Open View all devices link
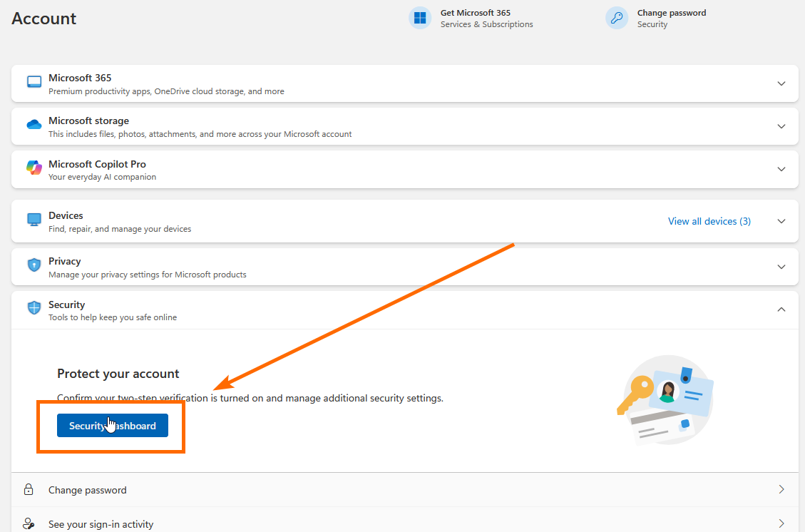The width and height of the screenshot is (805, 532). pos(709,221)
